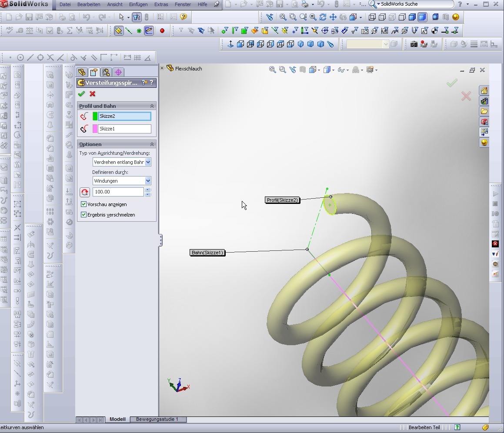Open the Extras menu
The height and width of the screenshot is (433, 504).
[x=161, y=4]
